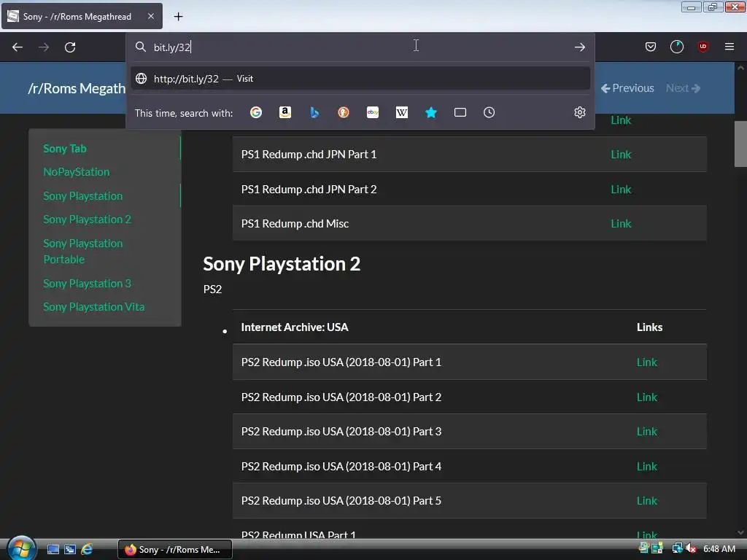Search this time with Bing
The width and height of the screenshot is (747, 560).
[x=314, y=112]
